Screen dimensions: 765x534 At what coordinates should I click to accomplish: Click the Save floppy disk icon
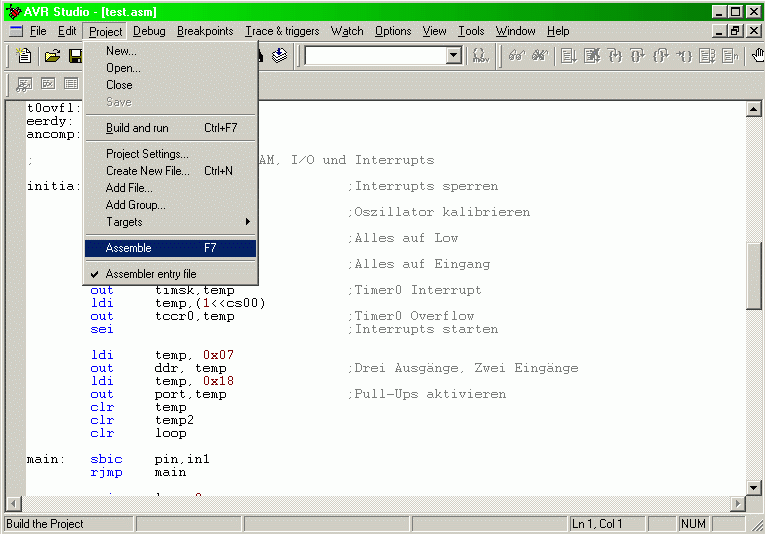(75, 56)
